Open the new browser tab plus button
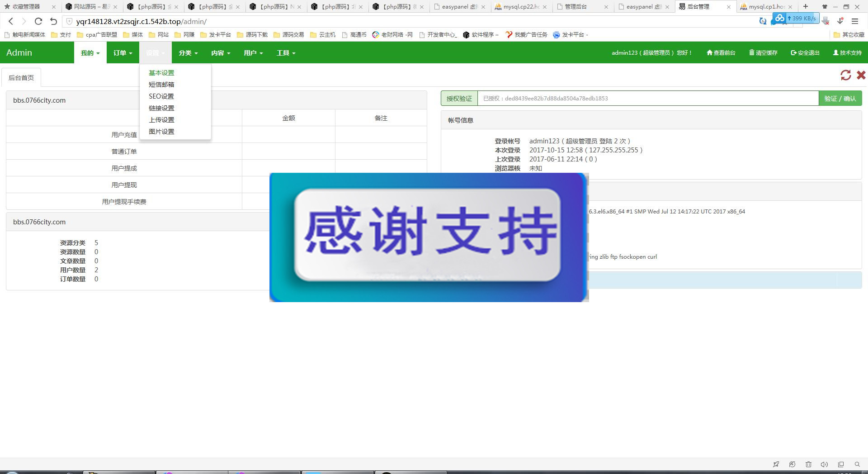The image size is (868, 474). [805, 6]
